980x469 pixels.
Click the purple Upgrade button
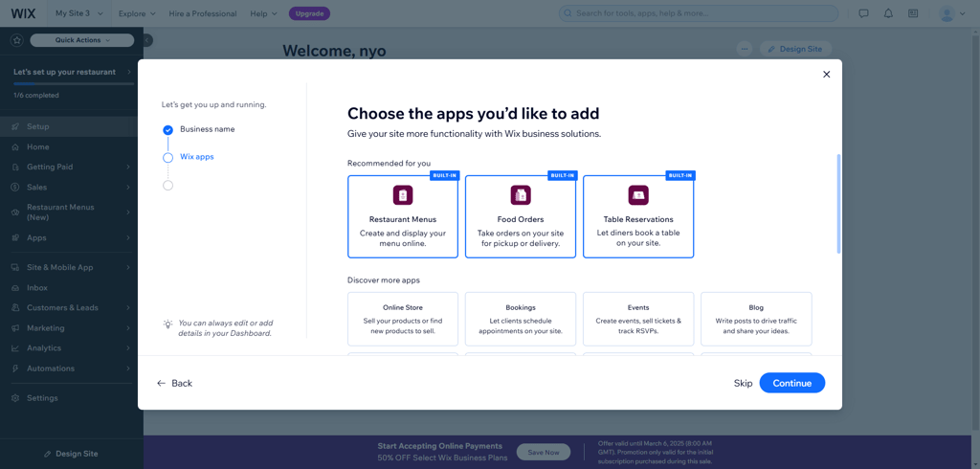309,13
